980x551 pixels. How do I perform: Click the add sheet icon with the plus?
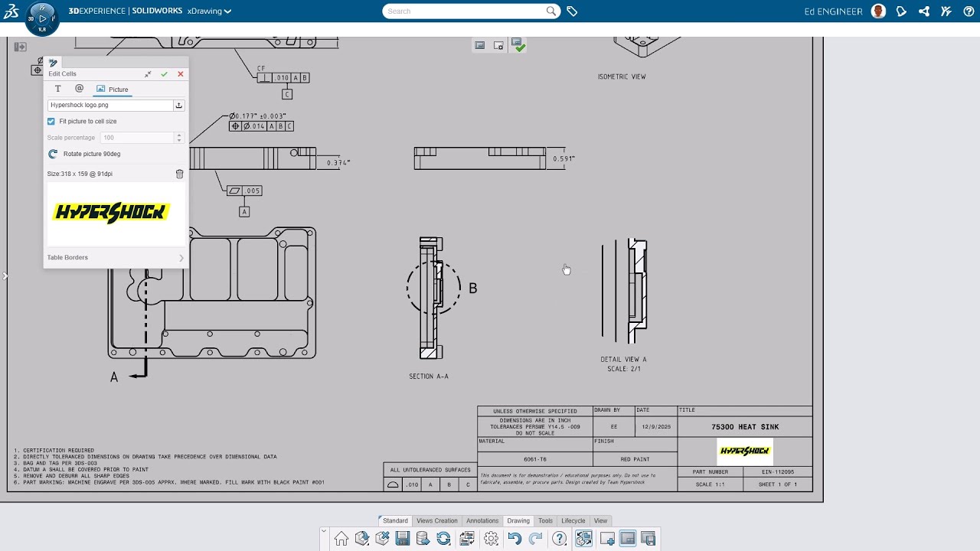pyautogui.click(x=607, y=539)
